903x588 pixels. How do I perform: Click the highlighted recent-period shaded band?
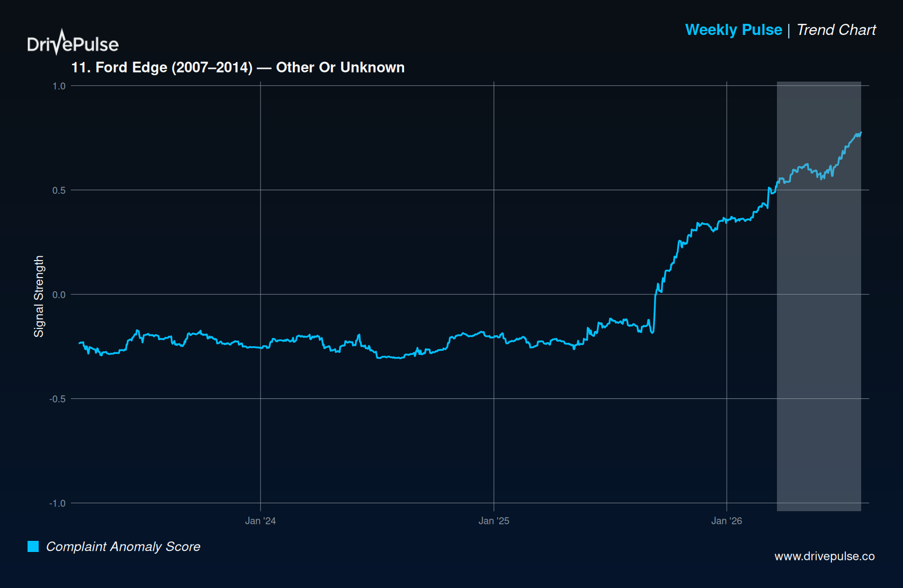tap(819, 296)
